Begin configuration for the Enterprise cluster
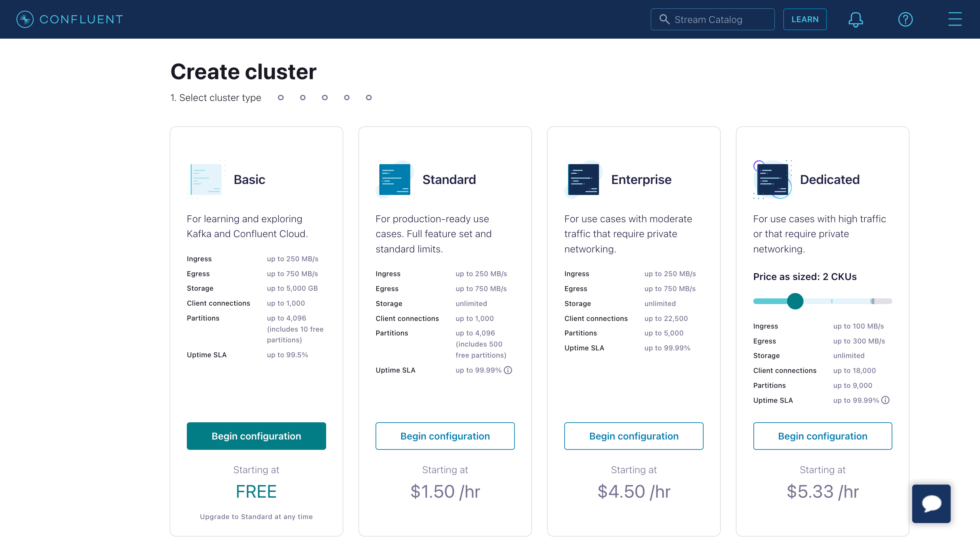The height and width of the screenshot is (547, 980). click(x=634, y=436)
